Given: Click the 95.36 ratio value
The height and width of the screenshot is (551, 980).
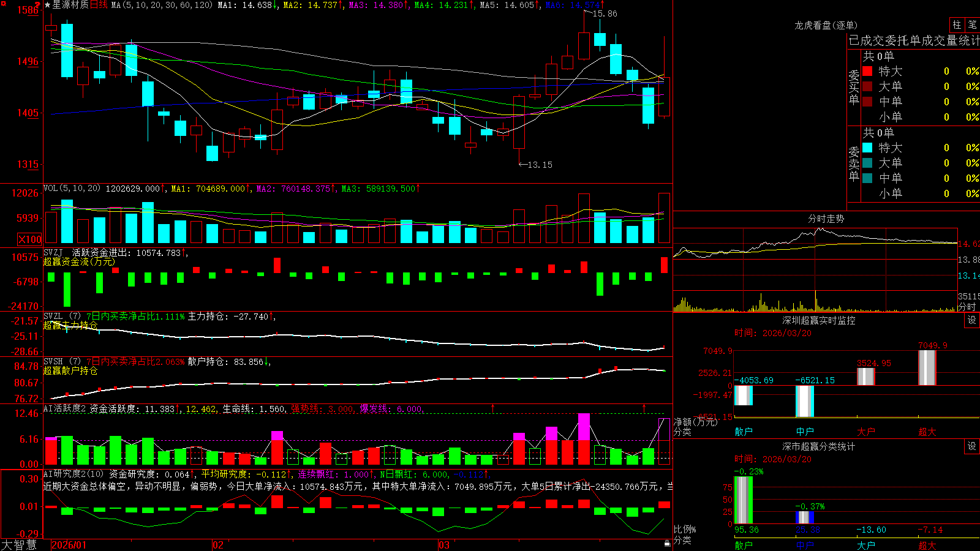Looking at the screenshot, I should [747, 530].
